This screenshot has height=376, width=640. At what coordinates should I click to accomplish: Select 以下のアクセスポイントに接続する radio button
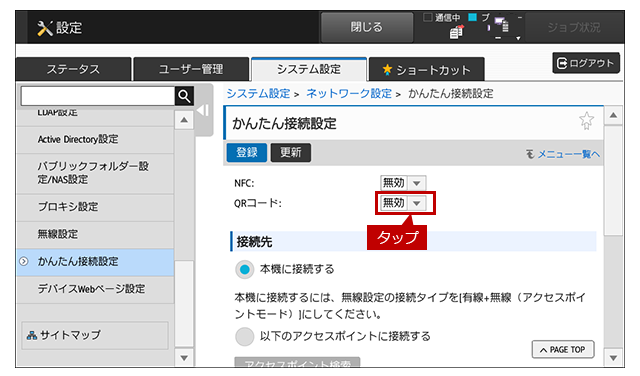(x=244, y=337)
